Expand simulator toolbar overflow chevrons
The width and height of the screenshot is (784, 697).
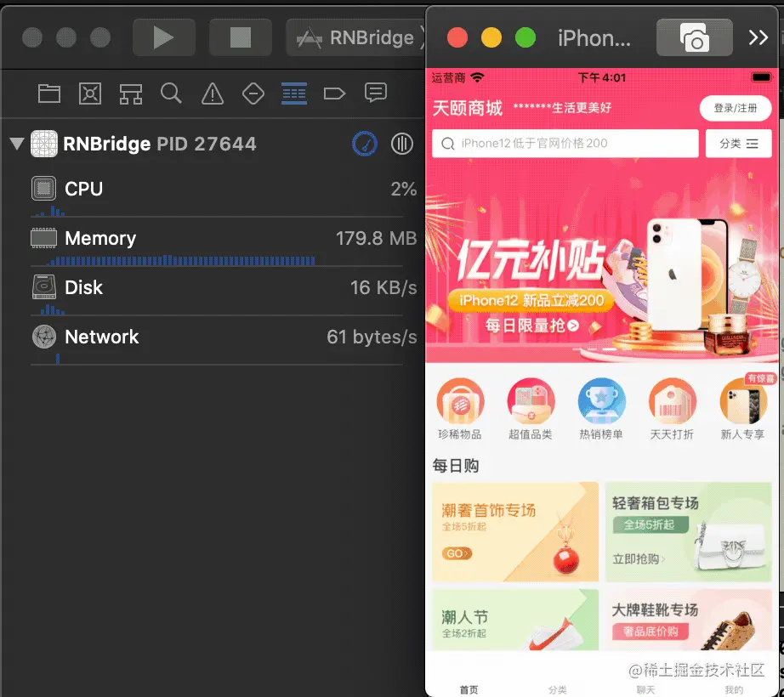(758, 37)
